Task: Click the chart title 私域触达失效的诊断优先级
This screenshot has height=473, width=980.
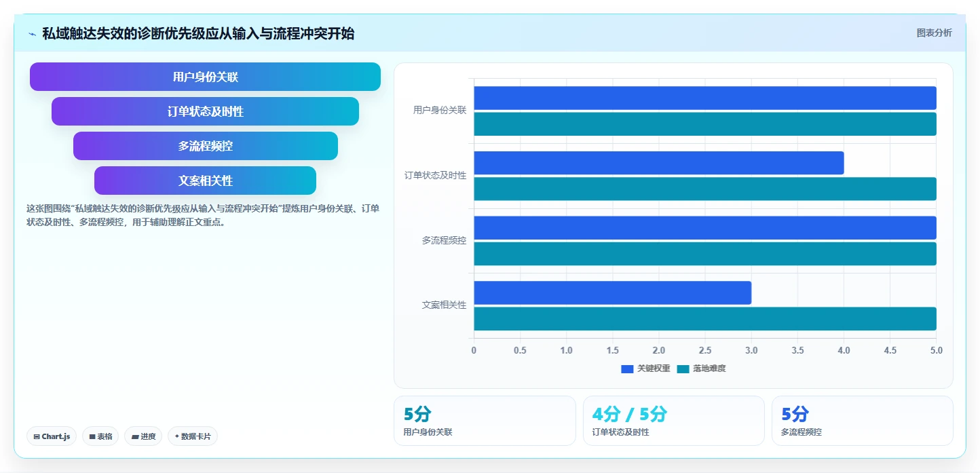Action: pyautogui.click(x=198, y=33)
